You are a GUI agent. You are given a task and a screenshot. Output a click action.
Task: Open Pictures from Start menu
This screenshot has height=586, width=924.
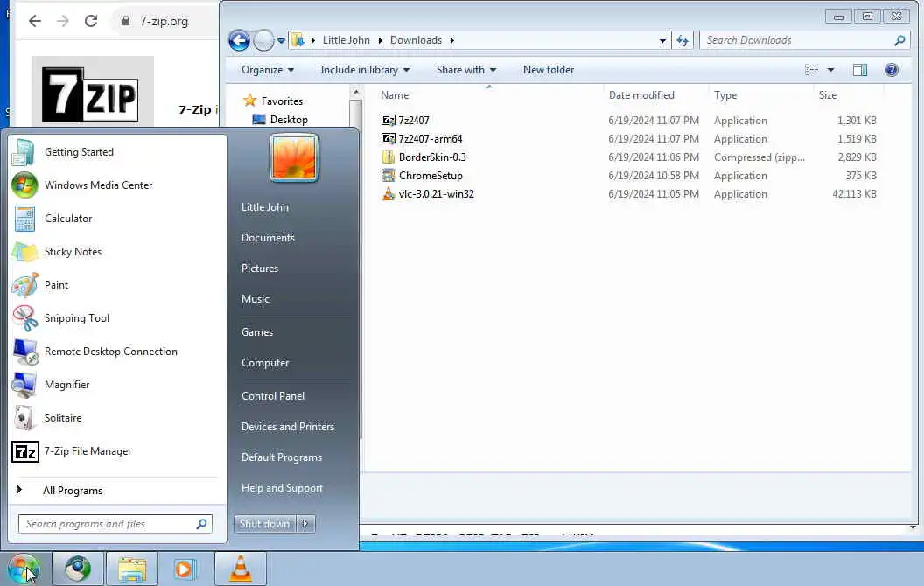[259, 269]
